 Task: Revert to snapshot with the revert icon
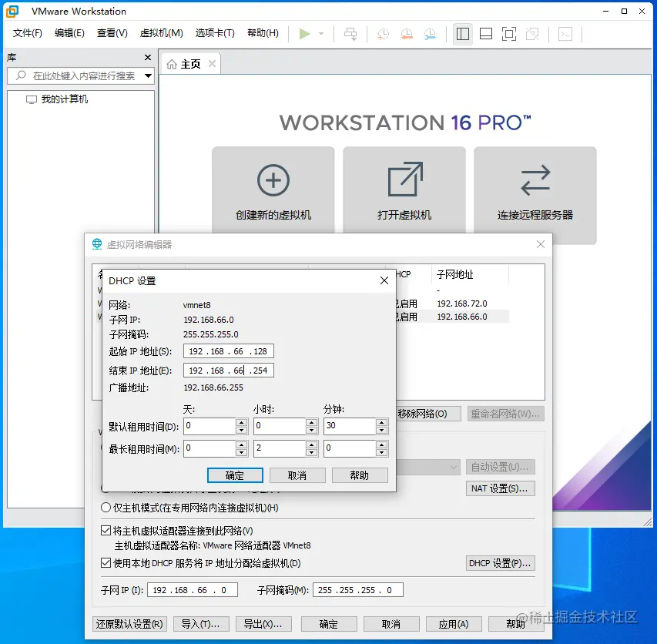(x=406, y=34)
